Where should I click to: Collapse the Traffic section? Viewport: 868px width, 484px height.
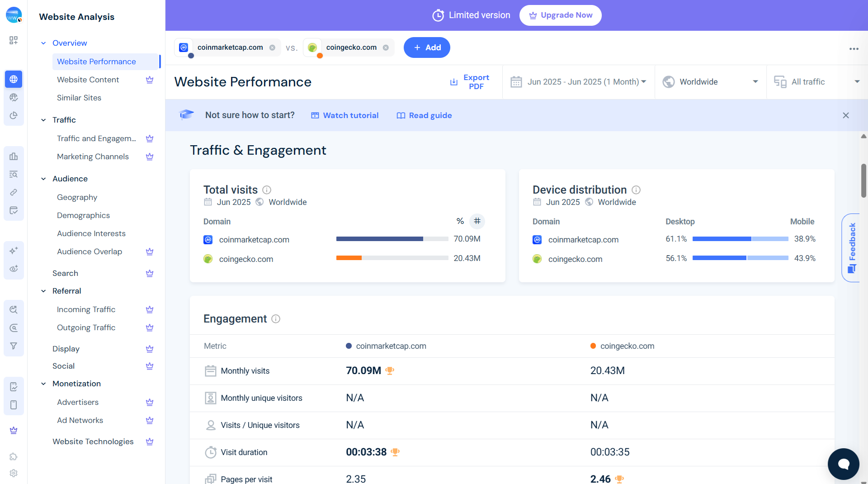43,120
